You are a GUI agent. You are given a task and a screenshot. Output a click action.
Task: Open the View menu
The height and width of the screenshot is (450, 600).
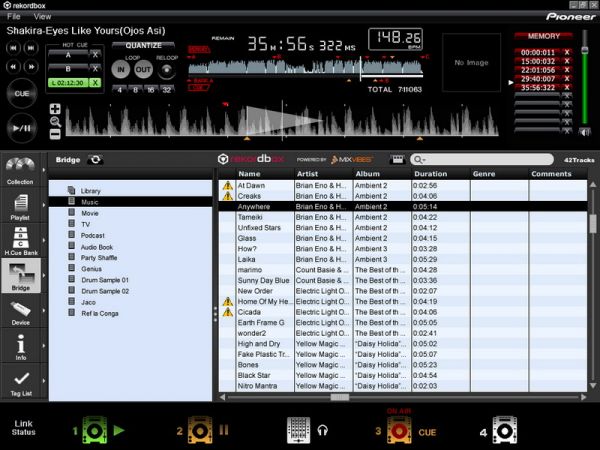click(42, 16)
